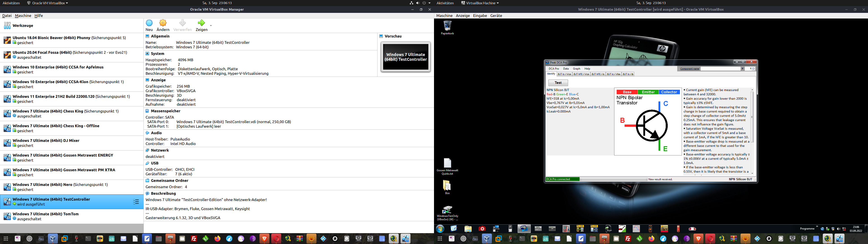The image size is (868, 244).
Task: Expand the Zeigen dropdown arrow
Action: (211, 26)
